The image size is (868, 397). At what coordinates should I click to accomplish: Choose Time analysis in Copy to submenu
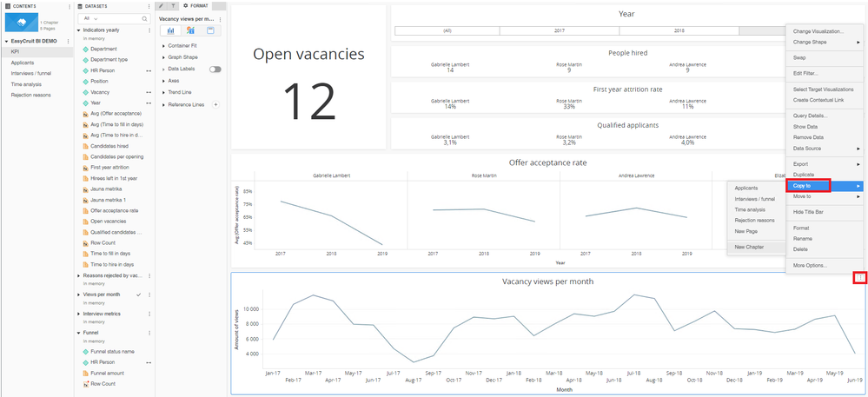point(750,210)
